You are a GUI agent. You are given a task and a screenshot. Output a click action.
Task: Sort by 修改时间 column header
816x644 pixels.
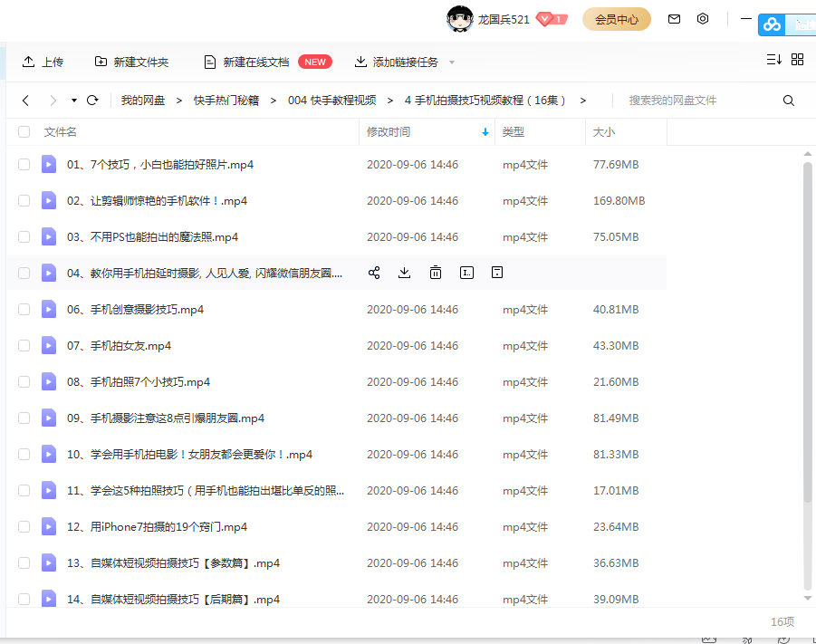(389, 131)
